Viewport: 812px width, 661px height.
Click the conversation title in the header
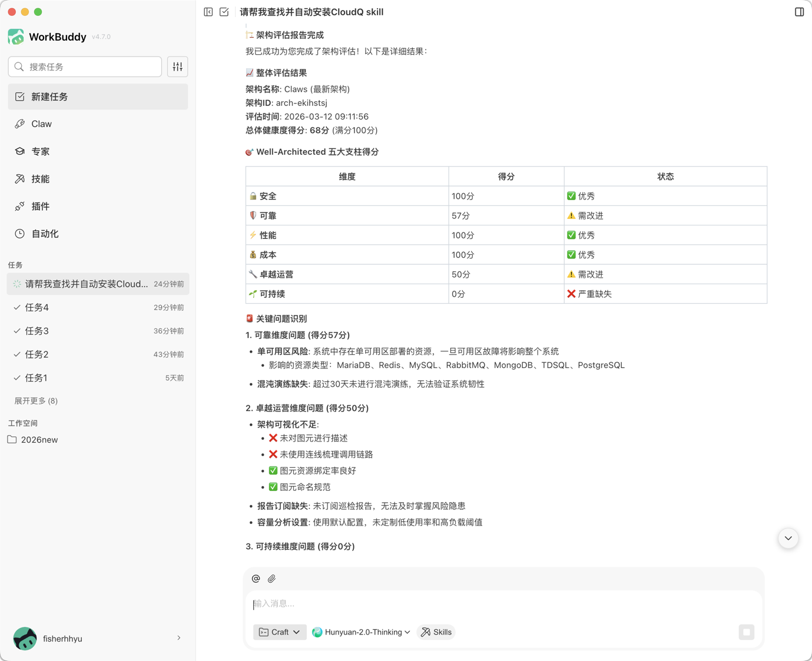pyautogui.click(x=311, y=12)
